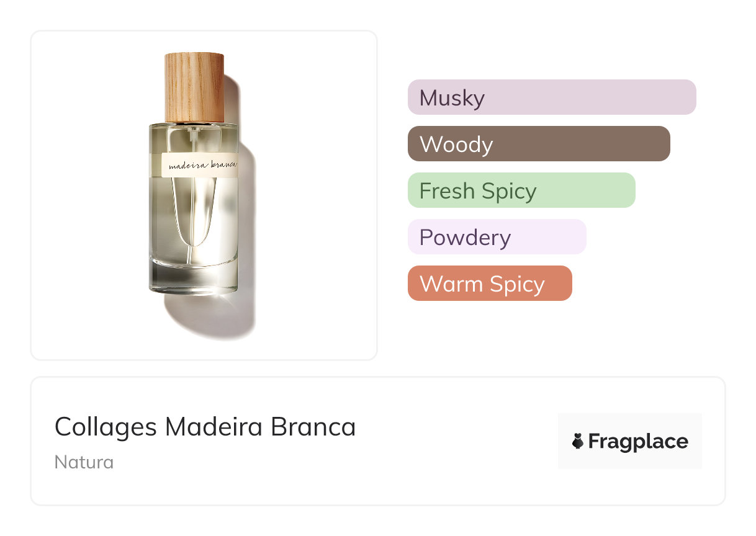This screenshot has width=756, height=536.
Task: Click the 'Fresh Spicy' text label
Action: [478, 191]
